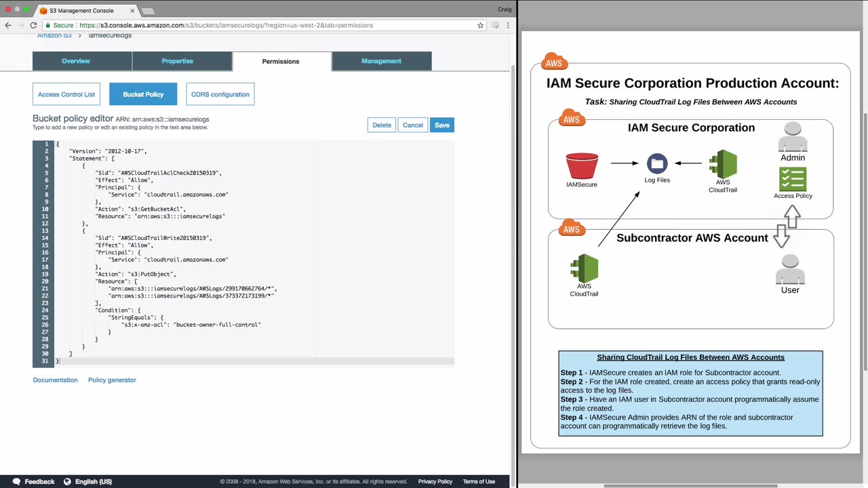Click the browser address bar URL
Viewport: 868px width, 488px height.
226,25
